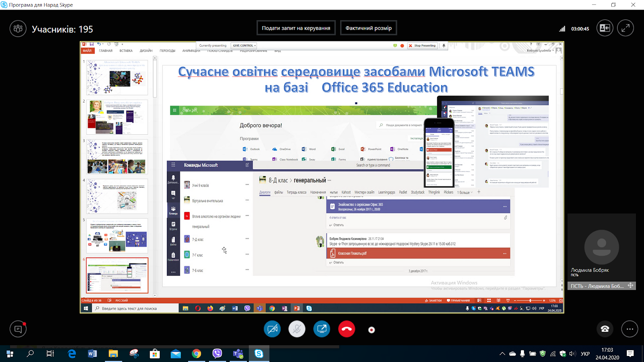The width and height of the screenshot is (644, 362).
Task: Open Windows search magnifier
Action: pyautogui.click(x=30, y=354)
